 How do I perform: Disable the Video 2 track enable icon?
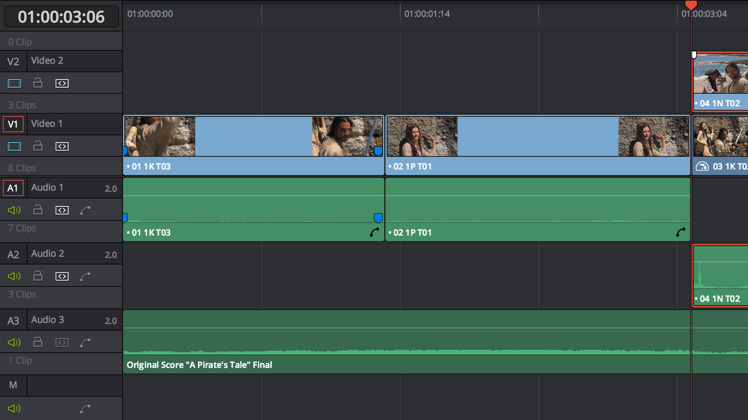coord(14,84)
